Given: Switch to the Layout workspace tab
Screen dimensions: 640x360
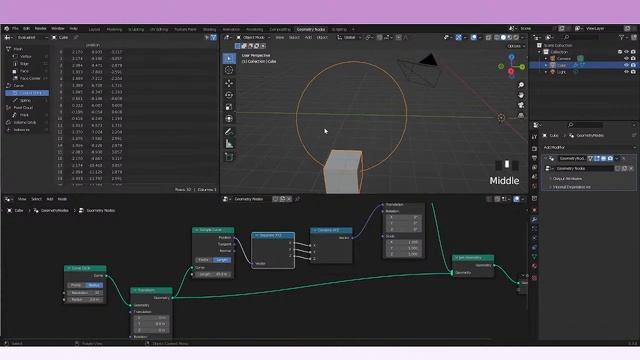Looking at the screenshot, I should click(94, 29).
